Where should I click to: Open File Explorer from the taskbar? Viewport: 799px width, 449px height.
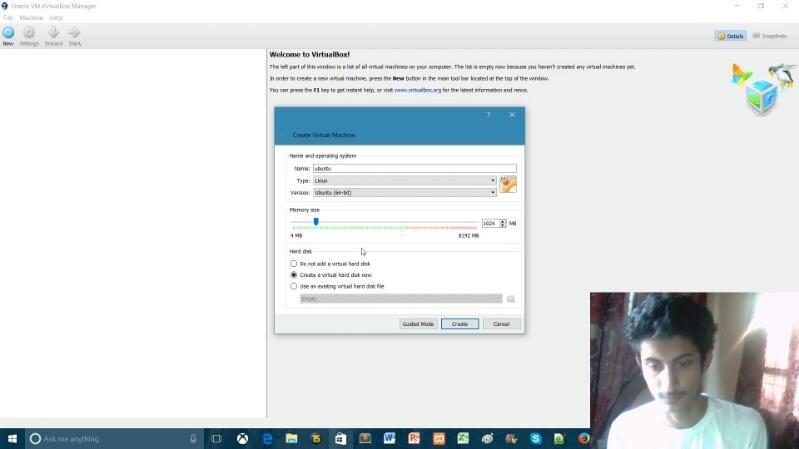[291, 439]
